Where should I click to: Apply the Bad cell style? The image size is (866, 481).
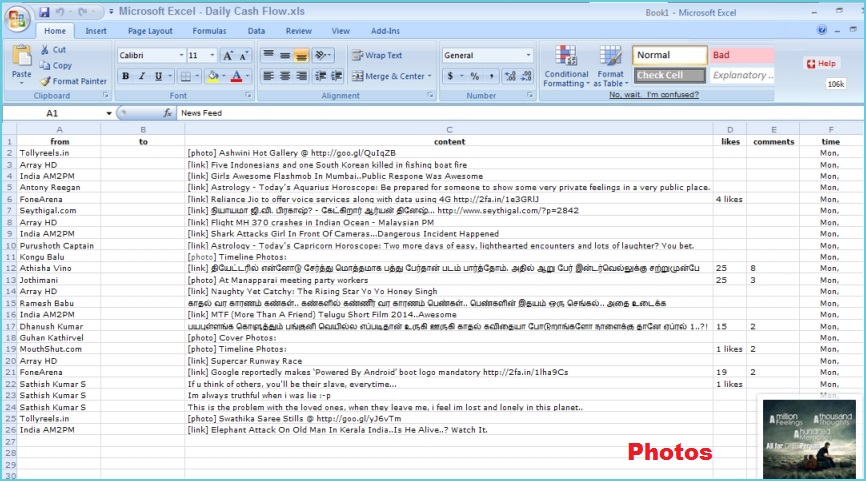point(742,55)
